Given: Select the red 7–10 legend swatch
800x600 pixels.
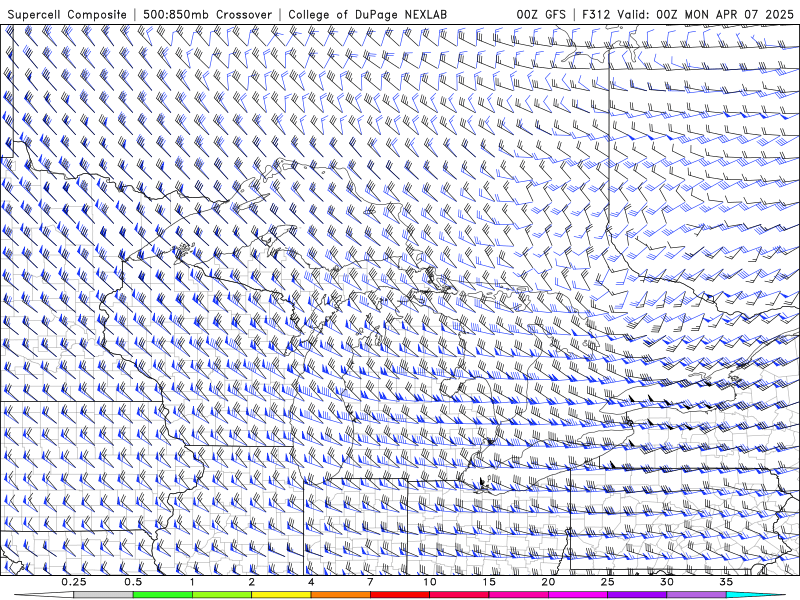Looking at the screenshot, I should [400, 595].
